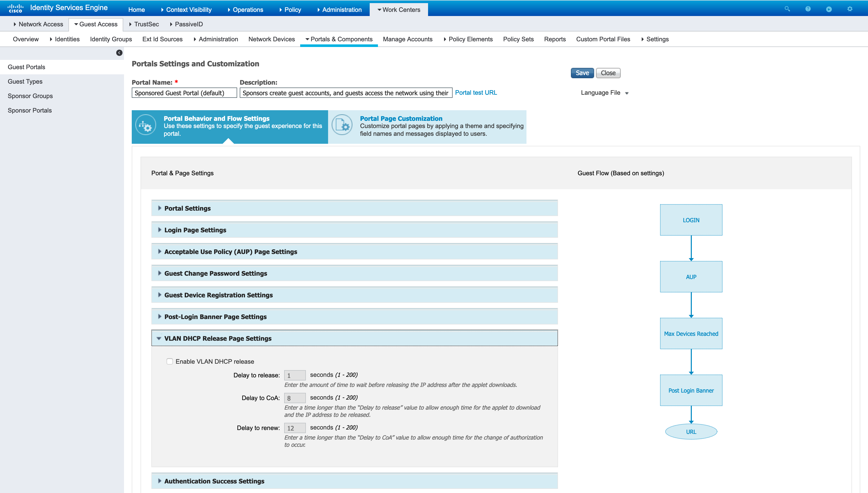868x493 pixels.
Task: Click the LOGIN box in Guest Flow
Action: [x=691, y=220]
